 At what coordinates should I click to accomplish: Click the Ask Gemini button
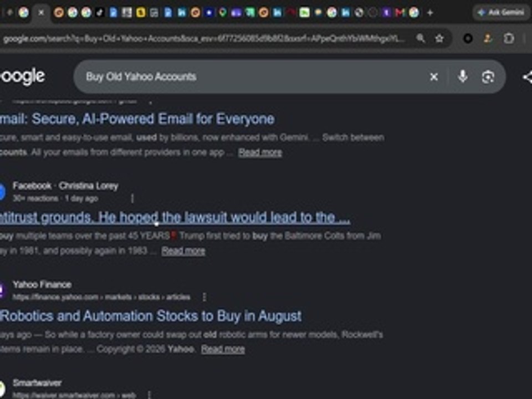[x=501, y=13]
